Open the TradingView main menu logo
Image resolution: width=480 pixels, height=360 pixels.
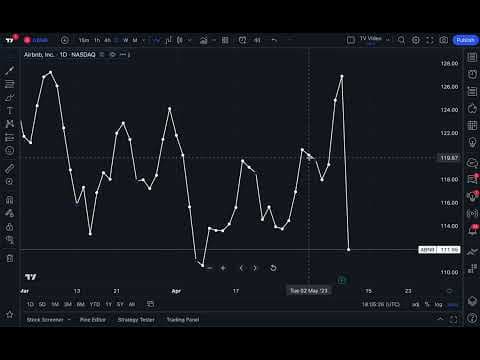pyautogui.click(x=10, y=40)
